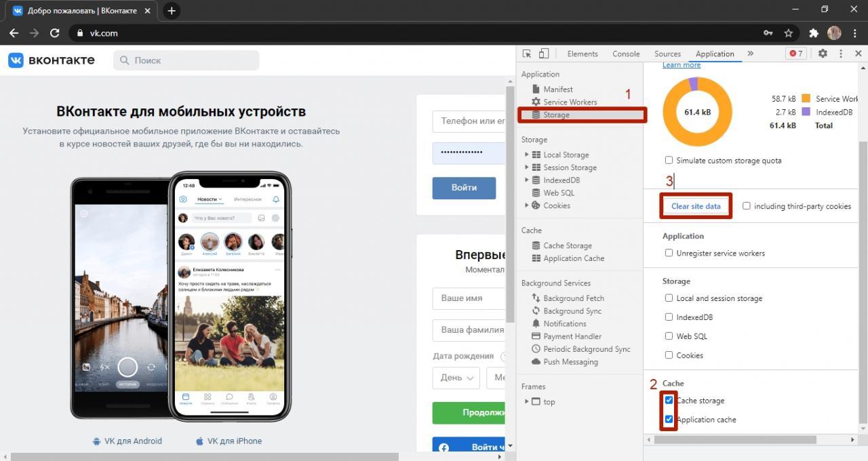Open the VK для iPhone link
Screen dimensions: 868x461
[x=229, y=441]
